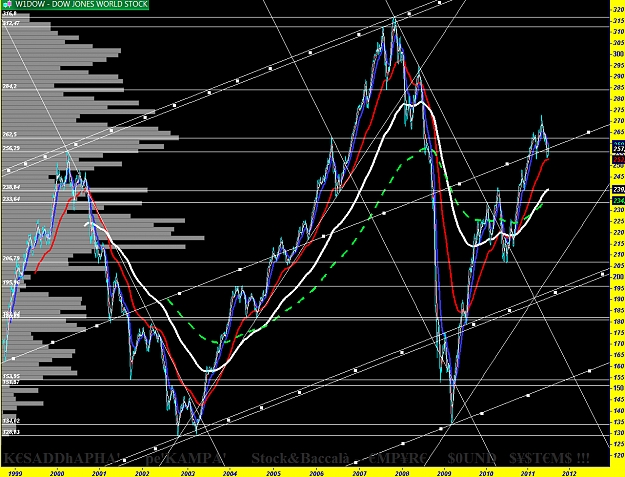Select the 2008 year label

pyautogui.click(x=402, y=473)
